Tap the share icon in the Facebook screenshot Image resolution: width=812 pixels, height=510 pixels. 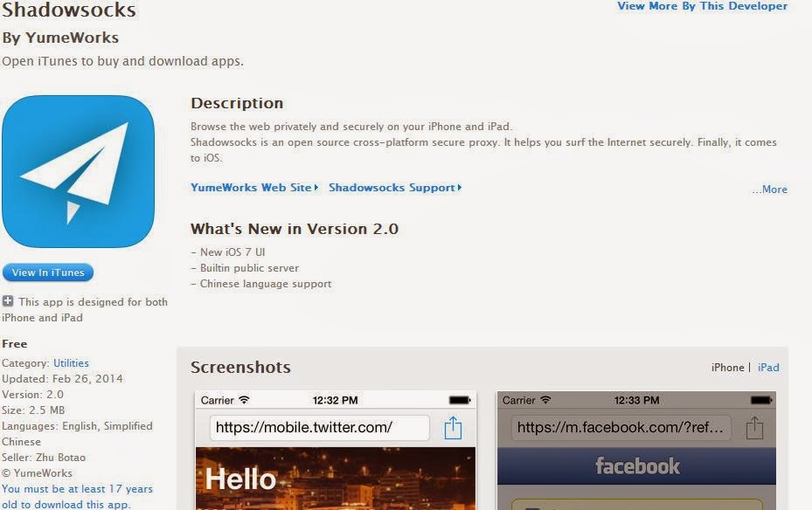[x=754, y=428]
